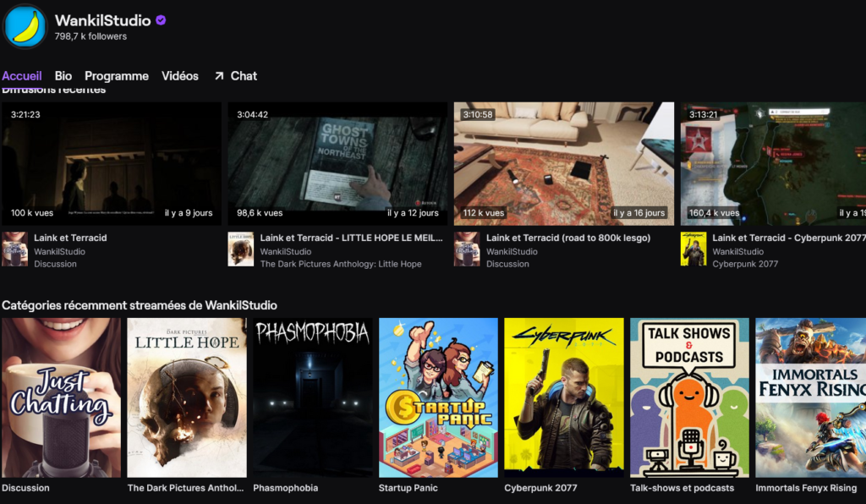Open the Cyberpunk 2077 category cover
Viewport: 866px width, 504px height.
pyautogui.click(x=564, y=397)
